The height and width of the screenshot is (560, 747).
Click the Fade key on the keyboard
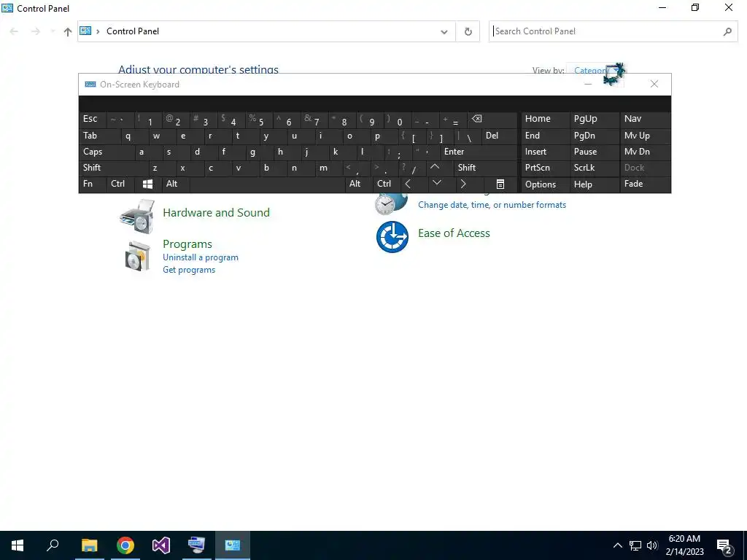(x=645, y=184)
